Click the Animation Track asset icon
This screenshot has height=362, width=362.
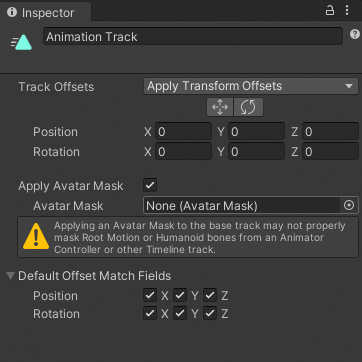click(21, 42)
